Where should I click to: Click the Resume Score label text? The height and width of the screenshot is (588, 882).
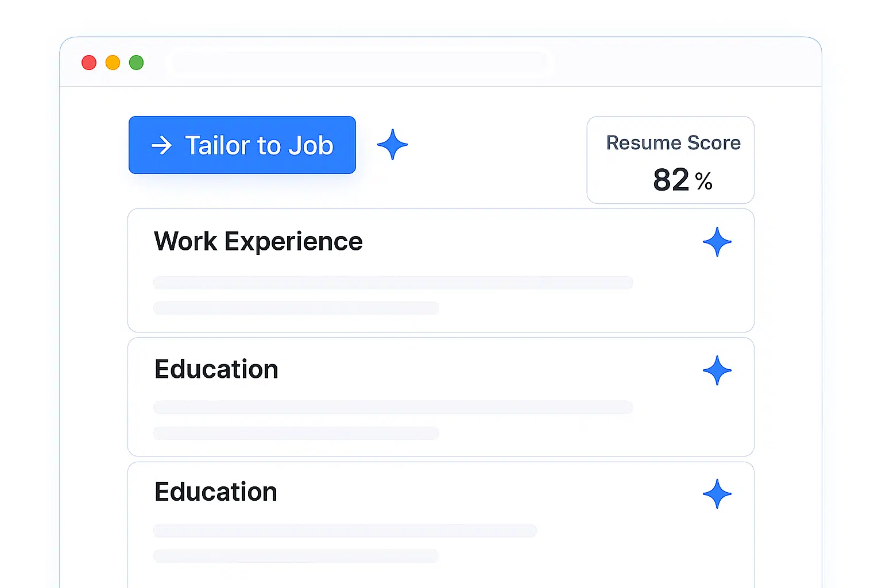(x=672, y=142)
